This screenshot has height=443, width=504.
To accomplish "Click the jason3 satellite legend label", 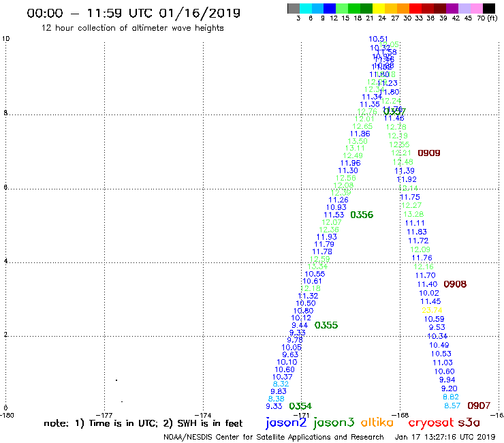I will (334, 423).
